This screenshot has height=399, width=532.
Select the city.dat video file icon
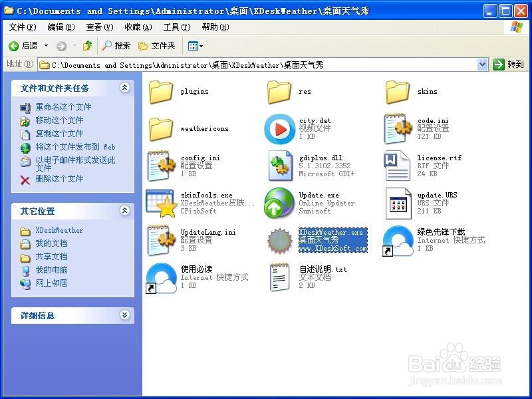(279, 129)
